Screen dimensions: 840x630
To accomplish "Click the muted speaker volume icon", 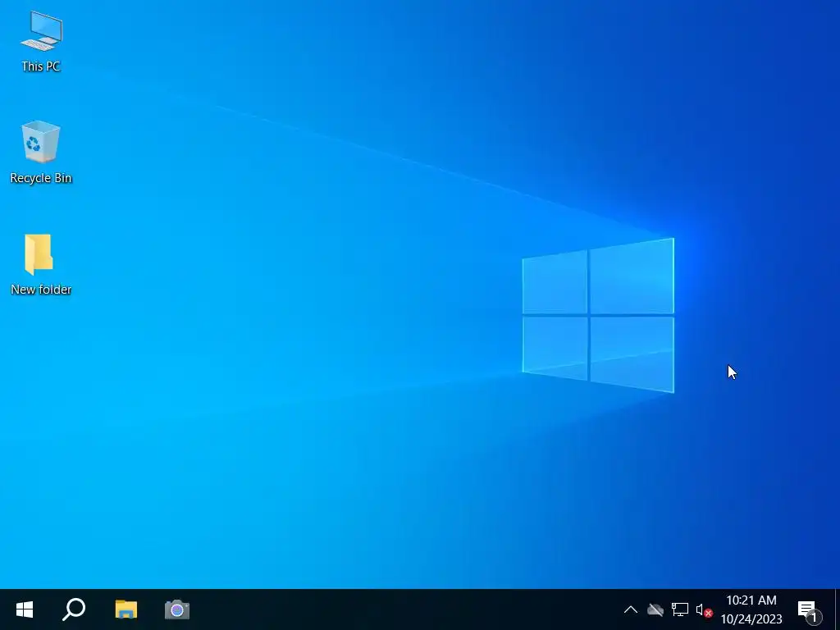I will (x=704, y=610).
